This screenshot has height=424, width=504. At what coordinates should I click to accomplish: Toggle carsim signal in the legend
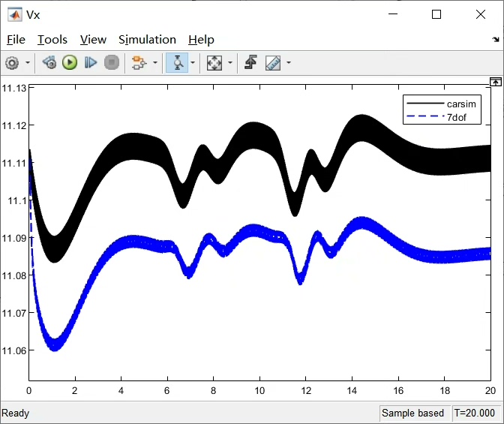click(x=461, y=104)
